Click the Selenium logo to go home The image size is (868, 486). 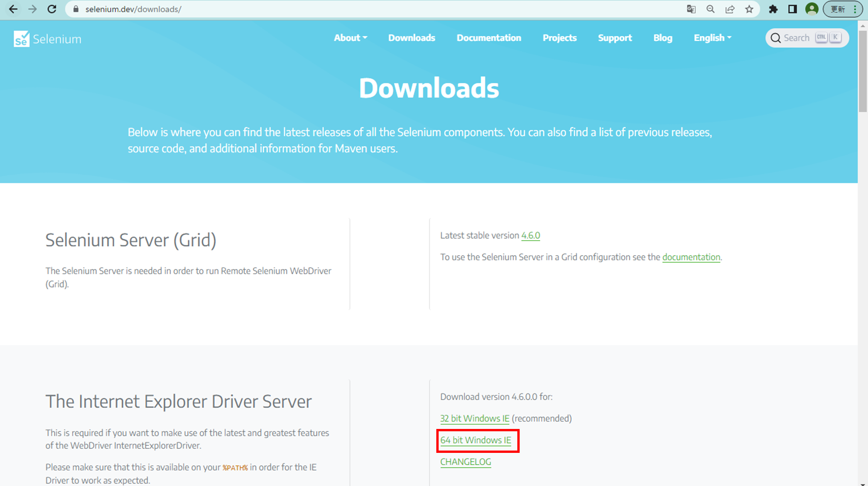click(47, 38)
